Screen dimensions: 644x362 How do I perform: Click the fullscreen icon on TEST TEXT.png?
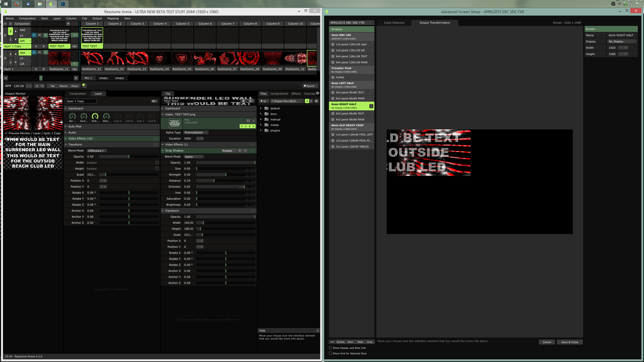point(248,121)
